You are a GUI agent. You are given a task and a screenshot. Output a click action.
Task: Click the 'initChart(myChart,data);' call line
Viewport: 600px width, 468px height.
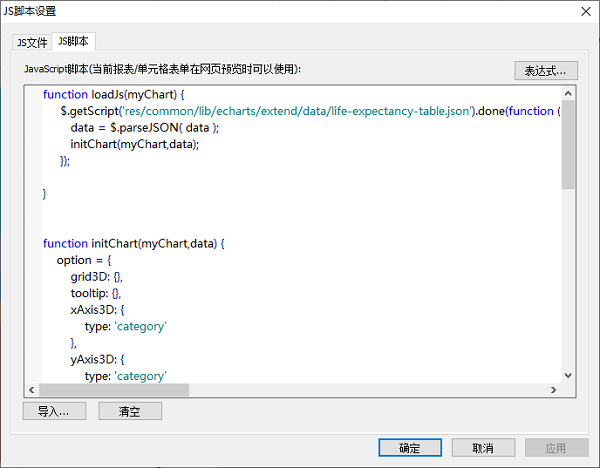click(134, 144)
